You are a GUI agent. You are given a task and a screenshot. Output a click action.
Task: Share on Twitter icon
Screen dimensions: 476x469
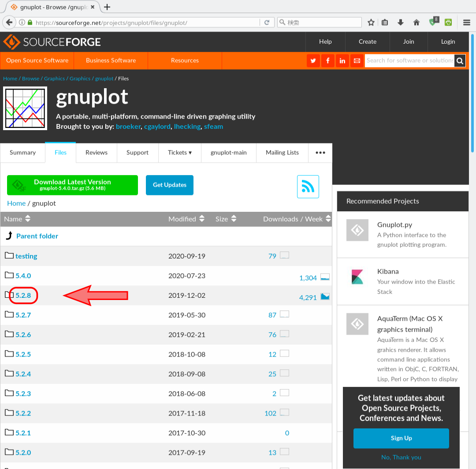(x=313, y=60)
